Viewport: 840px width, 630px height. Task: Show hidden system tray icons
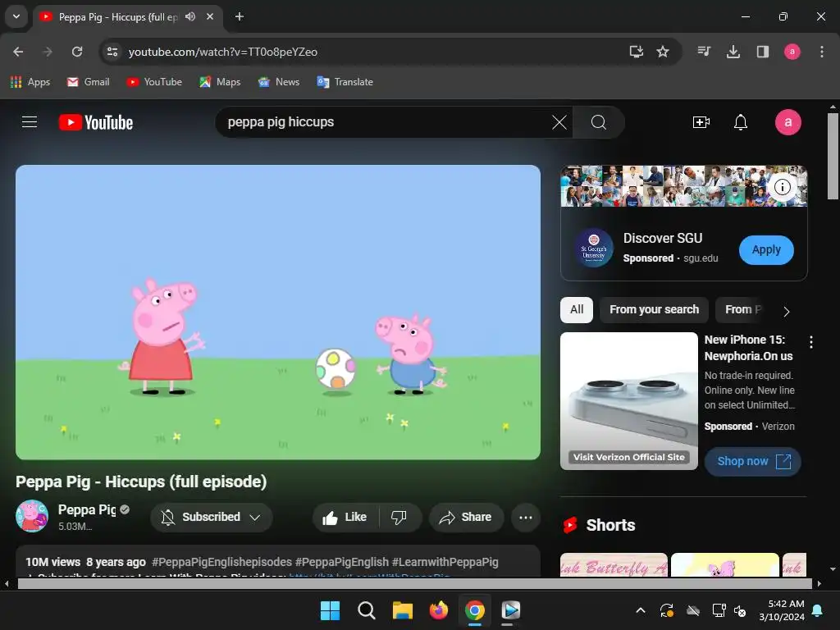click(x=640, y=610)
